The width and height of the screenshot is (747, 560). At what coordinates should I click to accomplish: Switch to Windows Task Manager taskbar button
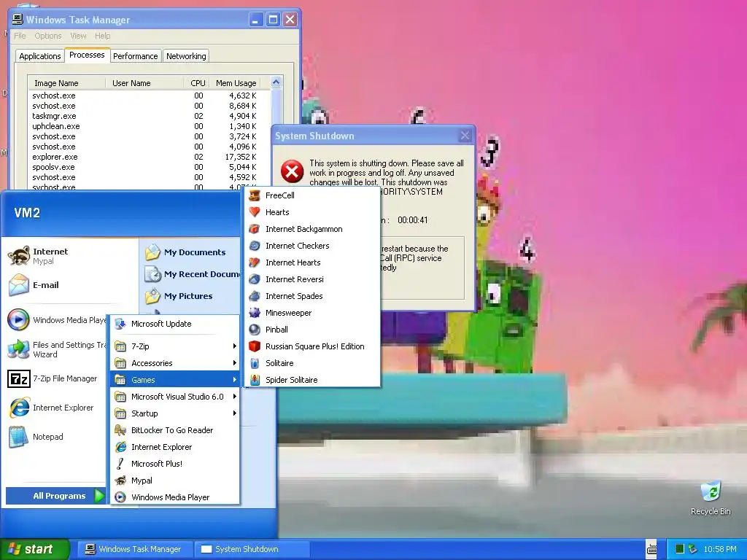(x=134, y=549)
